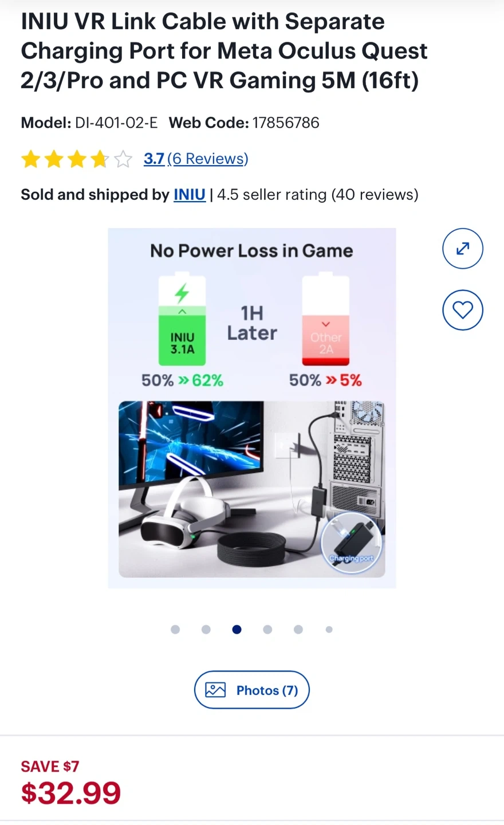504x825 pixels.
Task: Visit the INIU seller page link
Action: point(190,195)
